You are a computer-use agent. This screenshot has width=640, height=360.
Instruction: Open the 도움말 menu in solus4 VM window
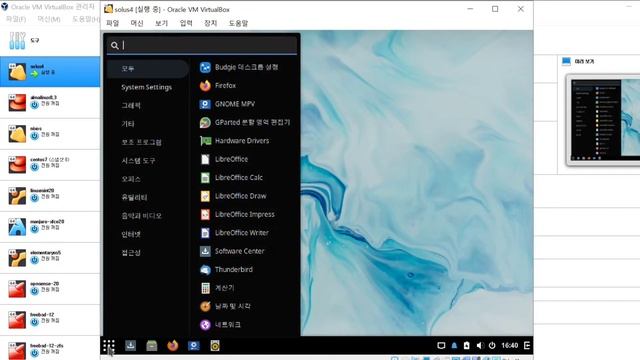pyautogui.click(x=238, y=23)
